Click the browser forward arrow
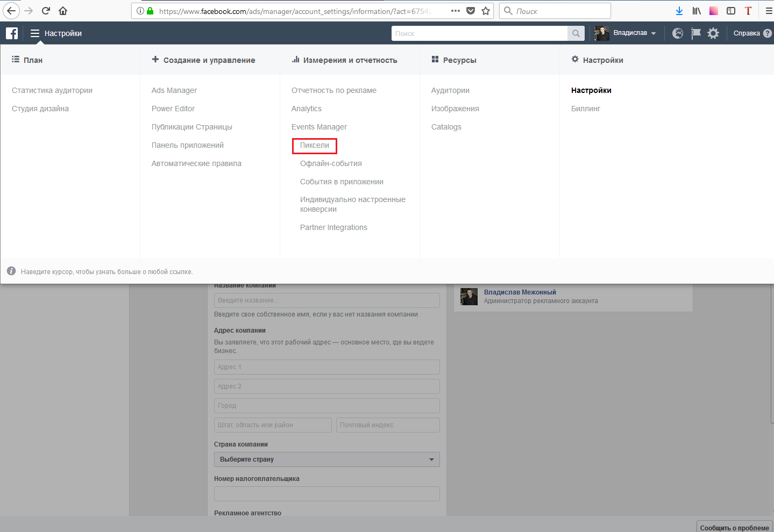 [29, 11]
